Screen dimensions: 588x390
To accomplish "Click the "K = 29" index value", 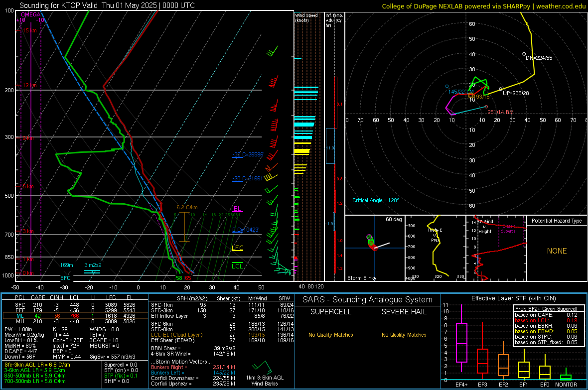I will (60, 330).
